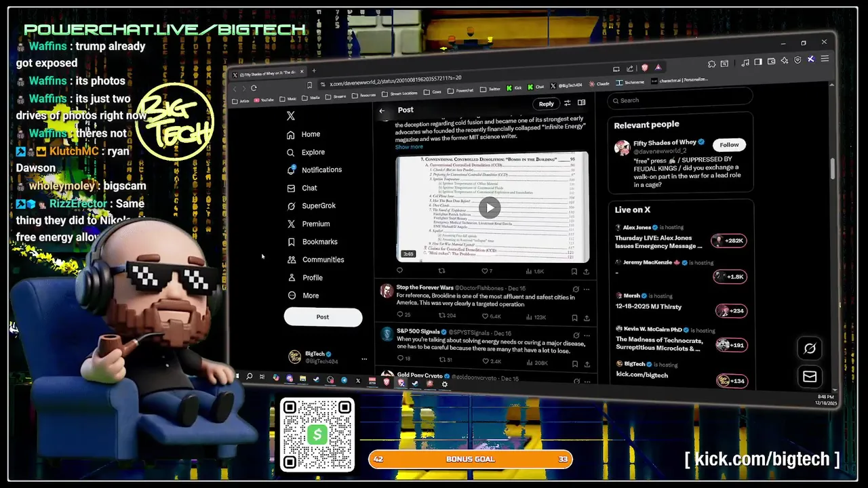Open Home in the X sidebar
868x488 pixels.
pos(303,134)
